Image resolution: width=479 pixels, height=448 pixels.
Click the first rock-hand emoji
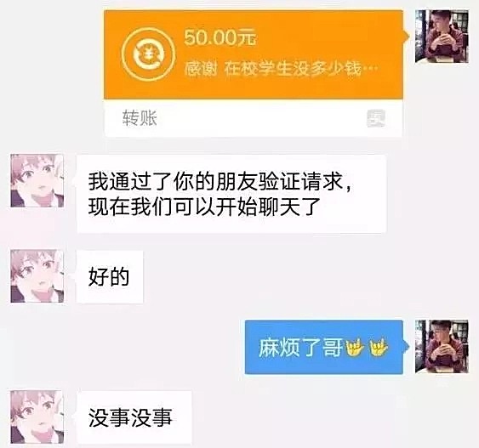355,348
